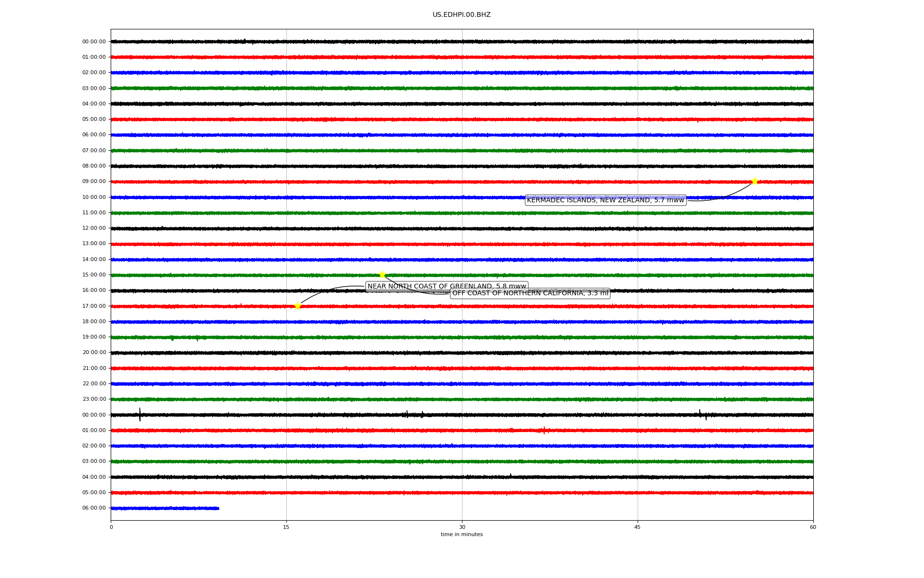This screenshot has width=924, height=578.
Task: Click the 23:00:00 row label
Action: pos(94,399)
